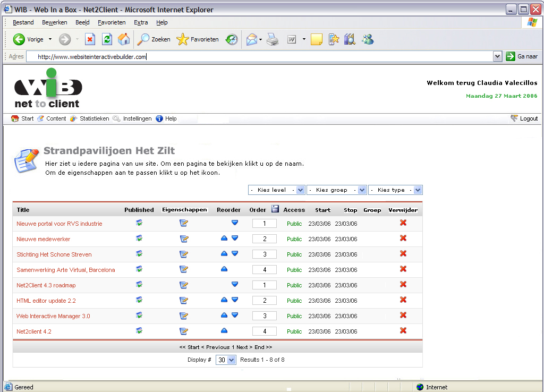This screenshot has height=392, width=544.
Task: Move Samenwerking Arte Virtual, Barcelona up
Action: coord(224,269)
